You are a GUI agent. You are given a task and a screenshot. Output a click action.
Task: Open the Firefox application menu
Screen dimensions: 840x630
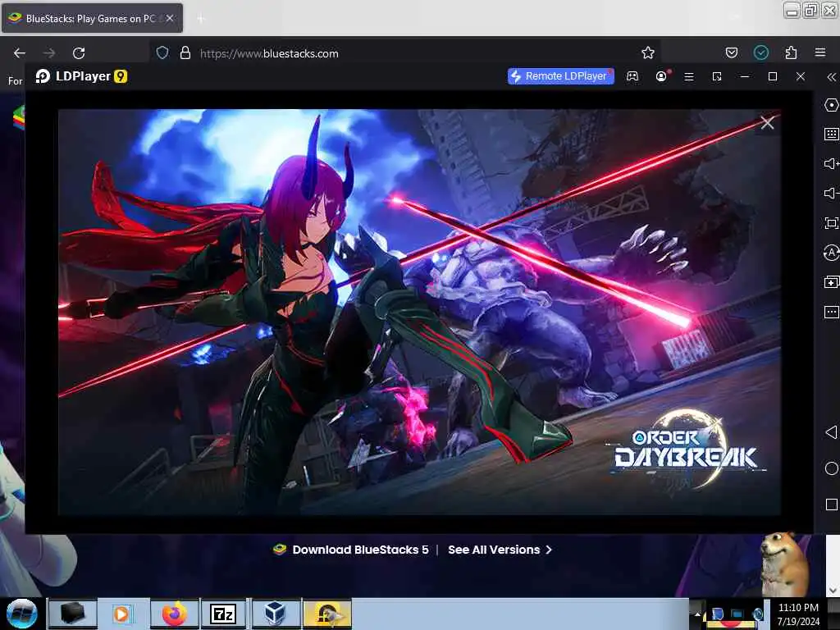pos(820,52)
